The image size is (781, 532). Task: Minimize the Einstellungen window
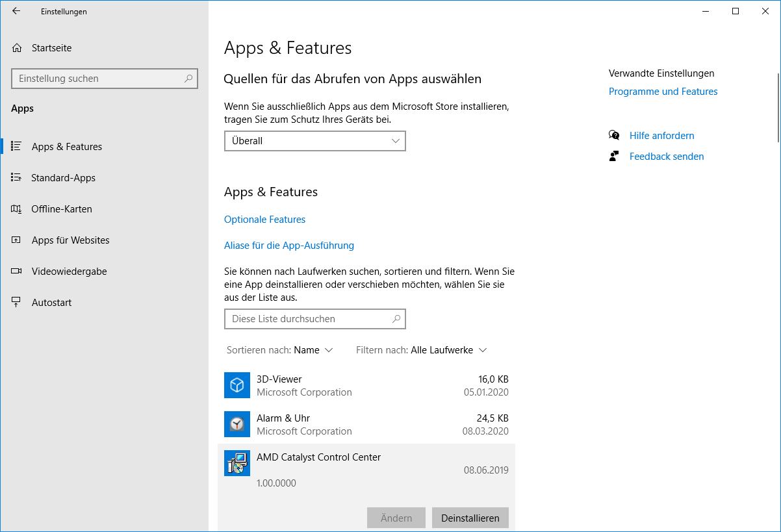[706, 11]
